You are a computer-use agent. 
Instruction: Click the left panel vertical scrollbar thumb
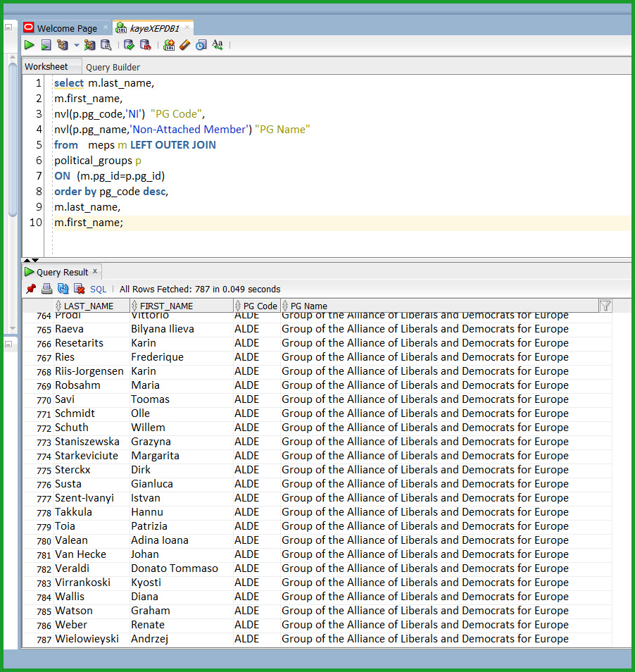pos(13,139)
